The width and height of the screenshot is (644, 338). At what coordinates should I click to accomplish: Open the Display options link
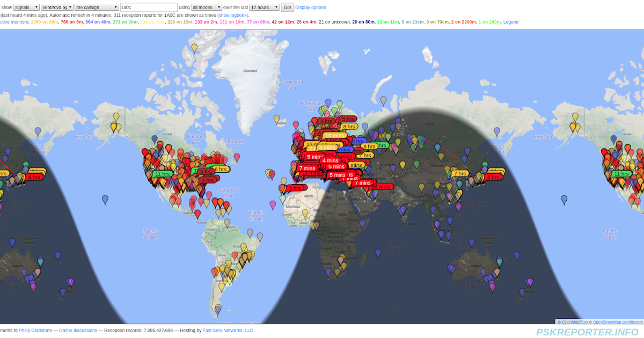click(310, 7)
